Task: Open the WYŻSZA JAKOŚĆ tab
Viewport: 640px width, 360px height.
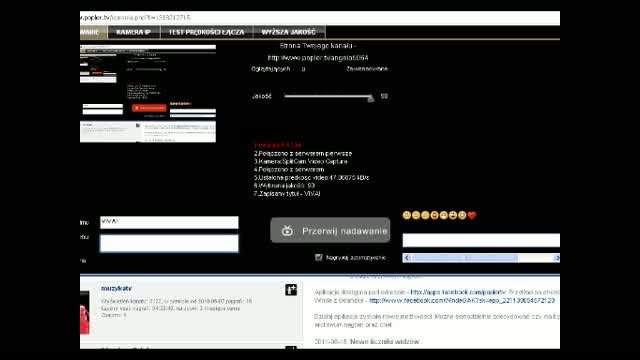Action: tap(289, 32)
